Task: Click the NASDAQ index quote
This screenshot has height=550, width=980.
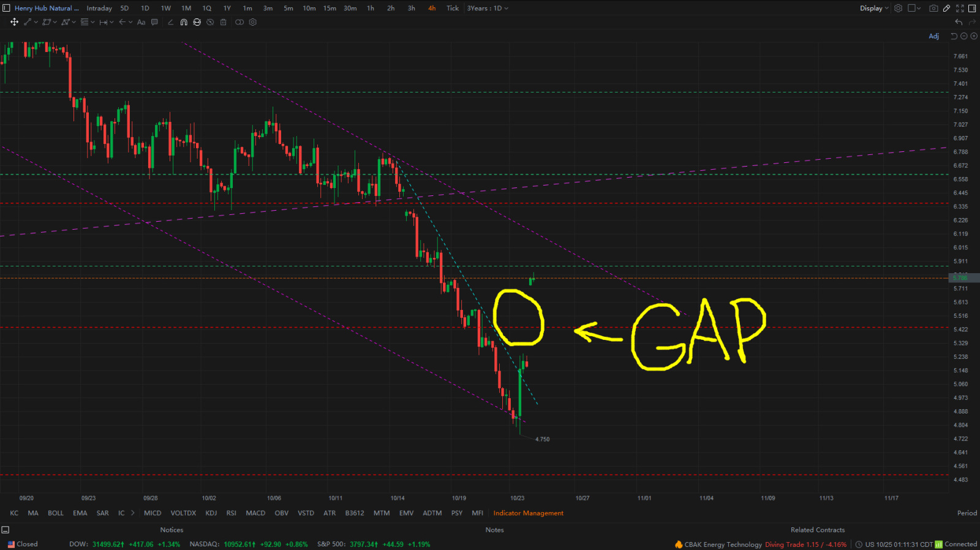Action: [x=249, y=544]
